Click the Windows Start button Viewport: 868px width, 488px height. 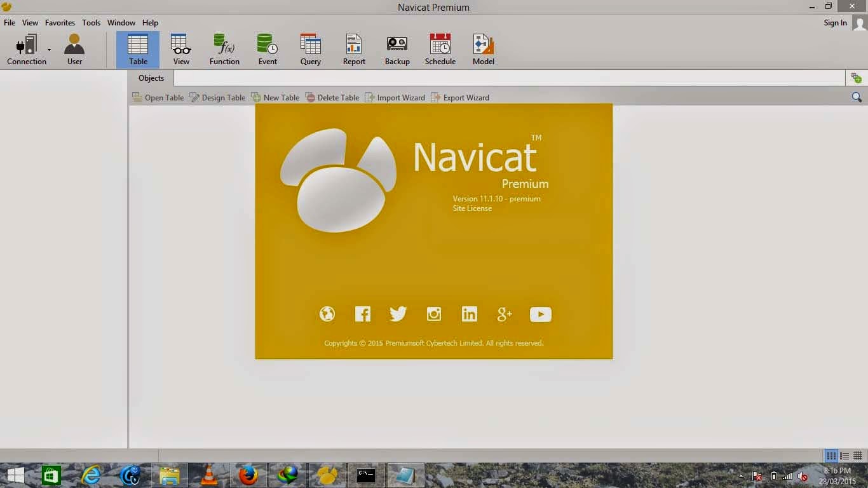(x=15, y=475)
